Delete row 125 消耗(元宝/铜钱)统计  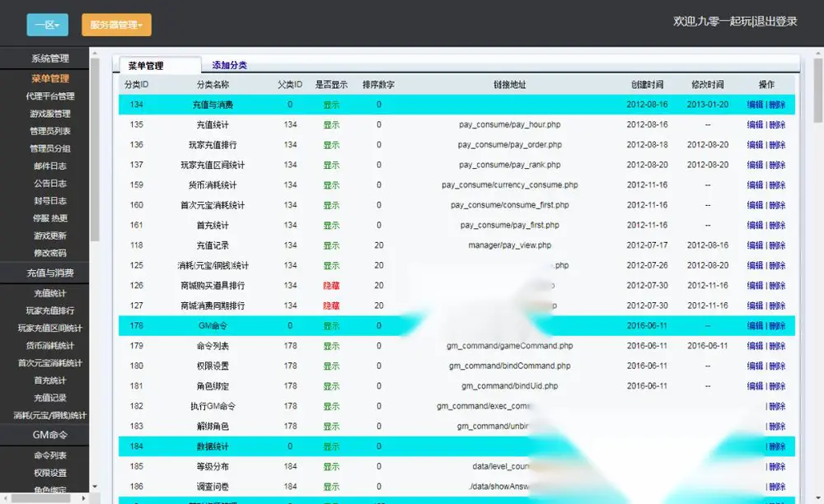pyautogui.click(x=777, y=265)
